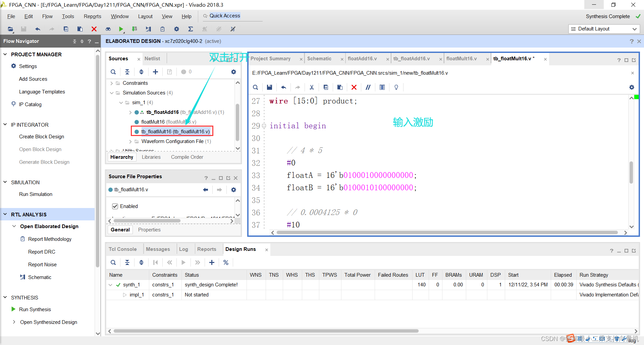The width and height of the screenshot is (644, 345).
Task: Switch to the Tcl Console tab
Action: point(122,249)
